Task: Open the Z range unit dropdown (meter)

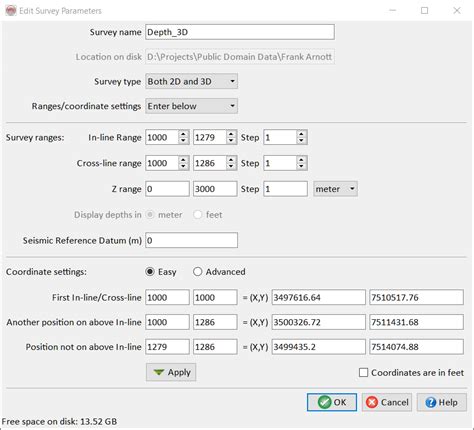Action: [x=335, y=189]
